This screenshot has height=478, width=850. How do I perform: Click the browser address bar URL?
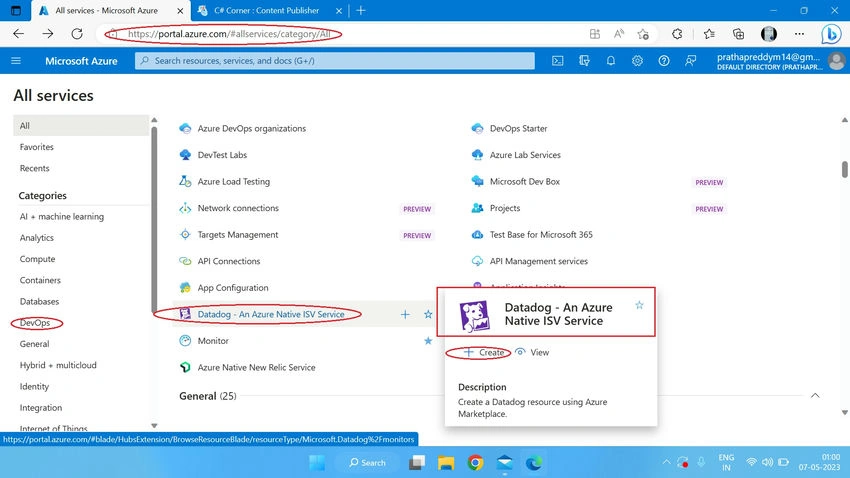[229, 34]
